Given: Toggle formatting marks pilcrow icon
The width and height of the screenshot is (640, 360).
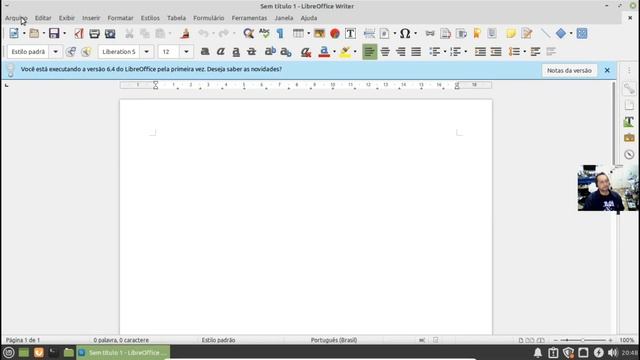Looking at the screenshot, I should (x=280, y=33).
